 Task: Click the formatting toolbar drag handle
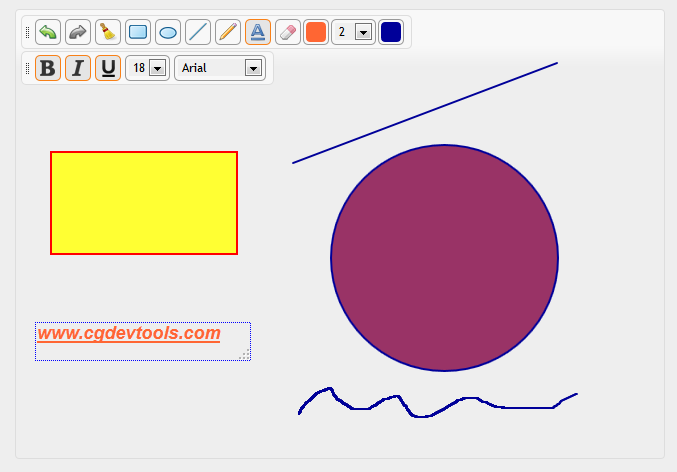tap(28, 68)
